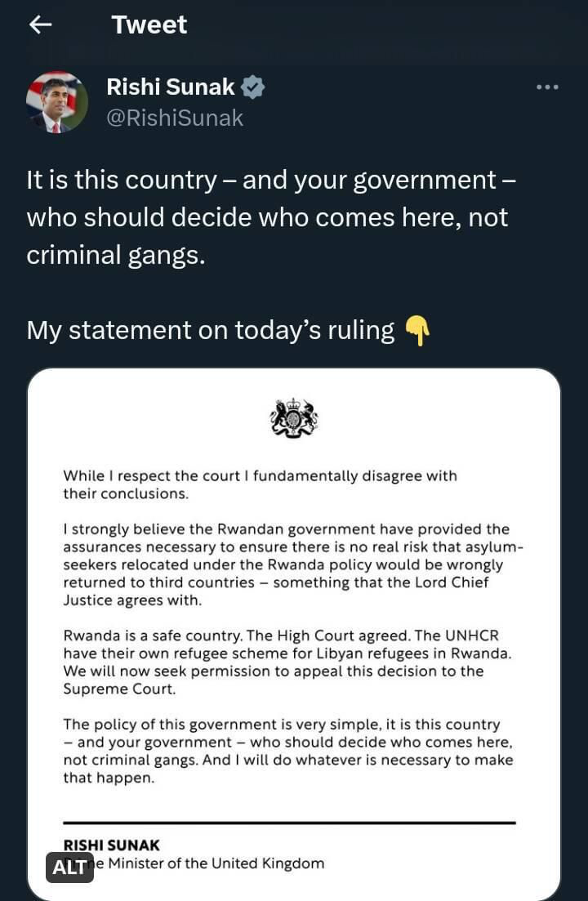Viewport: 588px width, 901px height.
Task: Click the 'I strongly believe the Rwandan government' paragraph
Action: click(293, 564)
